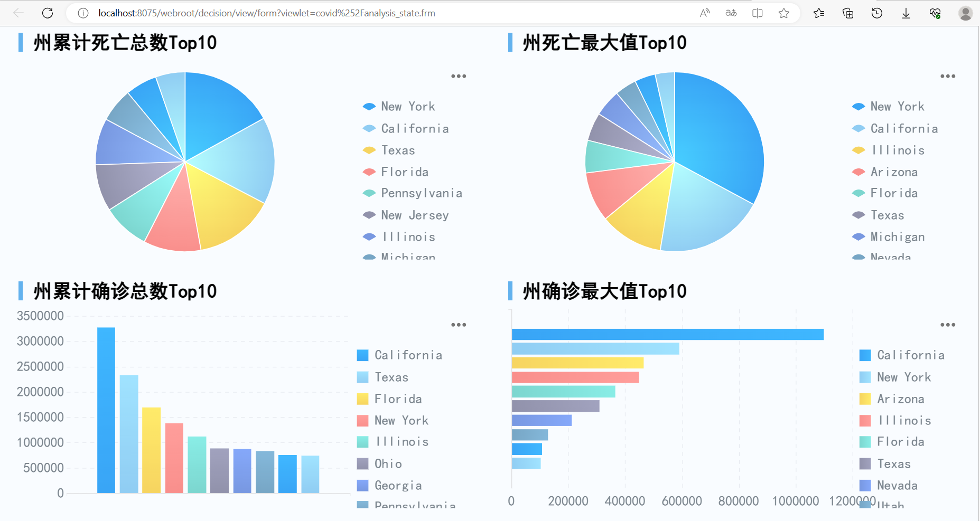Open browser essentials heart icon
The width and height of the screenshot is (980, 521).
coord(935,13)
